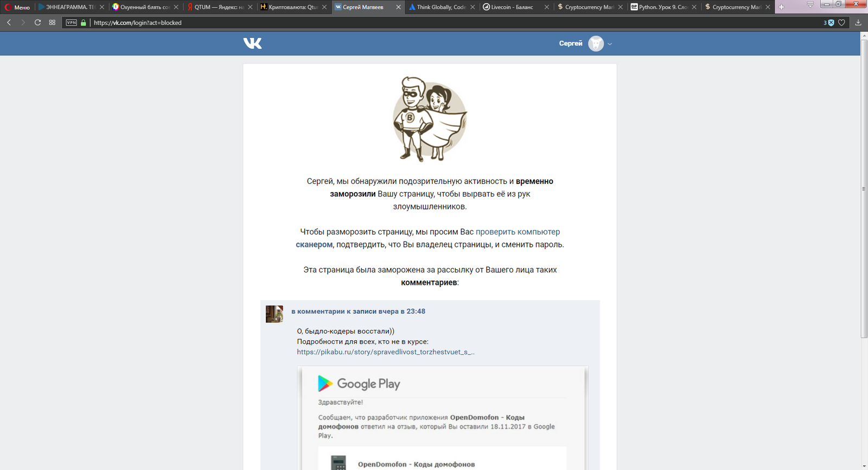Click the profile avatar in VK header
Viewport: 868px width, 470px height.
(x=596, y=43)
